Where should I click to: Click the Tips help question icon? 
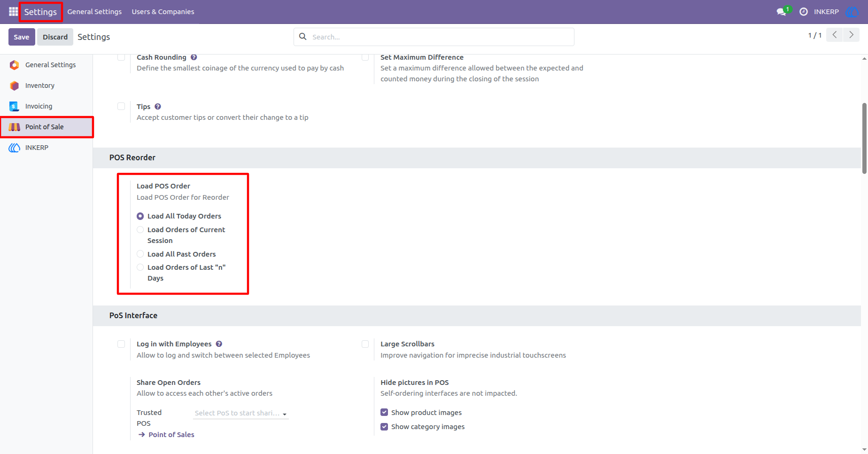158,107
